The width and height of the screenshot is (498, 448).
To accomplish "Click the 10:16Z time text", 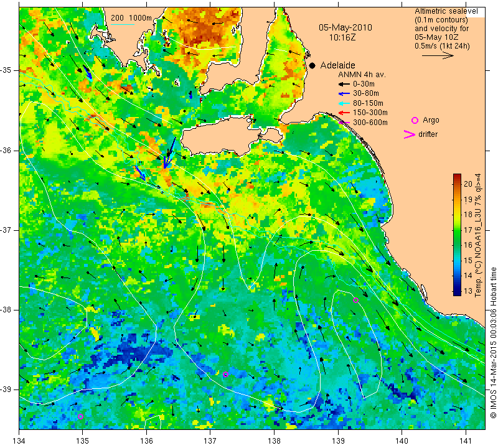I will 342,37.
